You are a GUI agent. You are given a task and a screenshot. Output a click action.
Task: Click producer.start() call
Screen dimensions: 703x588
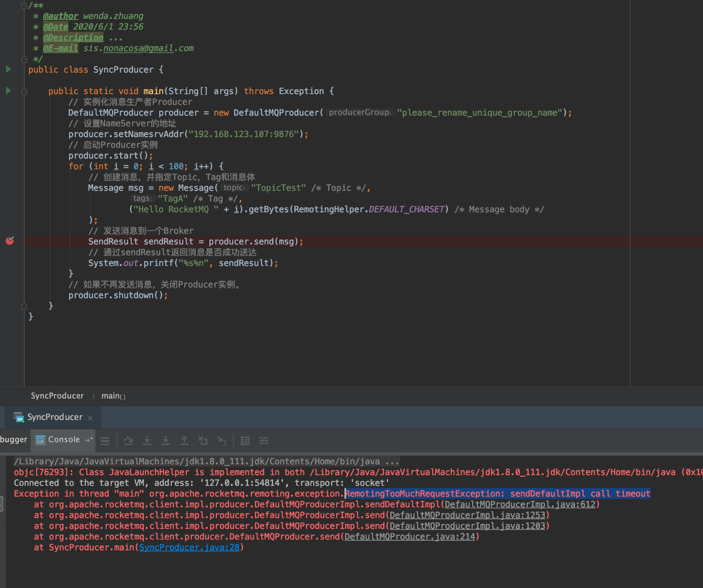pyautogui.click(x=111, y=156)
